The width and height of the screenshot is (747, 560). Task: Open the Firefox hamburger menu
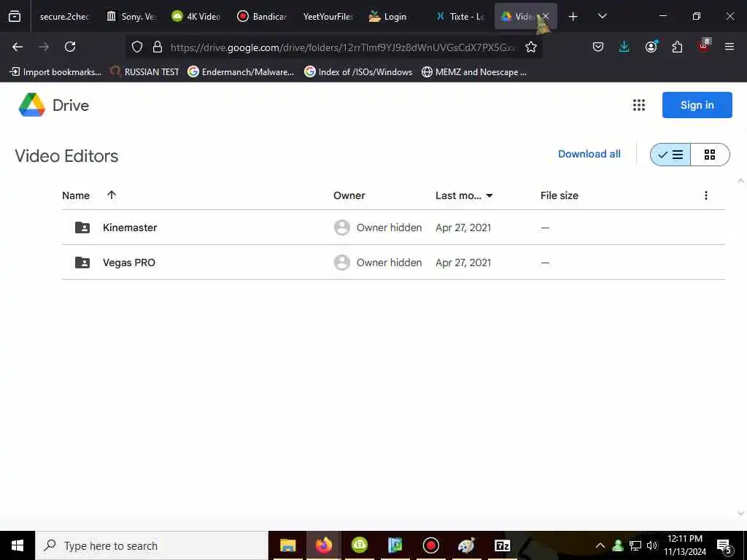click(729, 47)
